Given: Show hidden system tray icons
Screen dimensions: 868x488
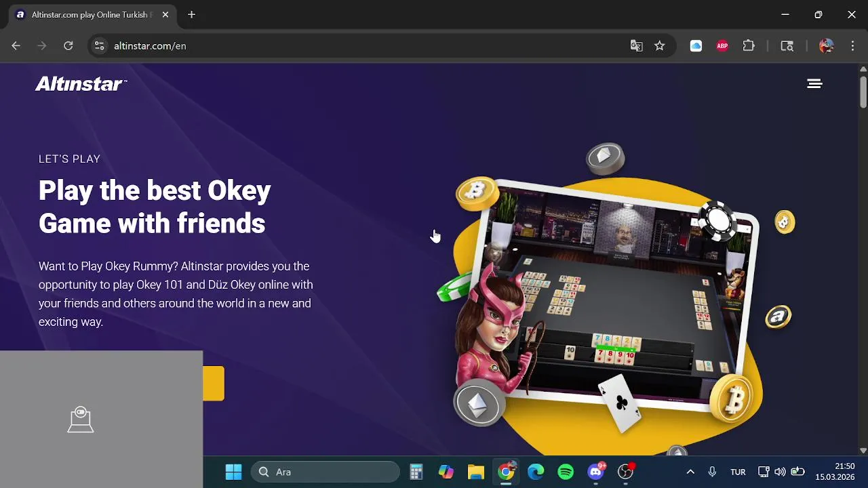Looking at the screenshot, I should click(690, 472).
